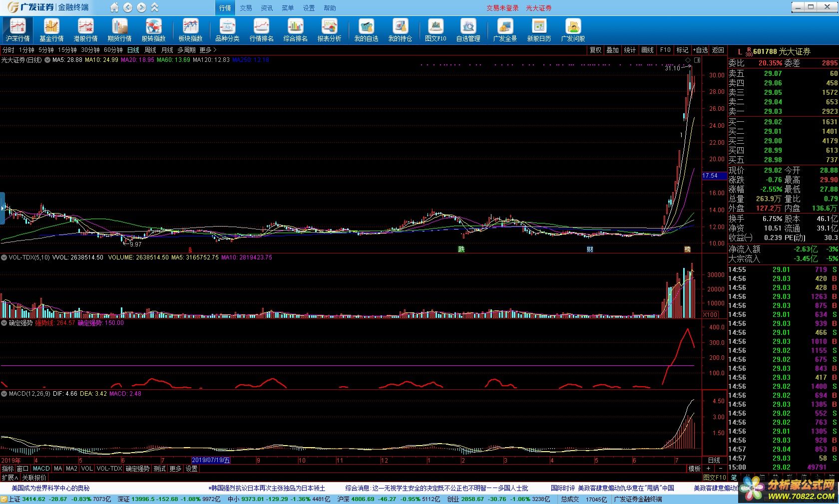Switch to 行情 main tab

(x=225, y=8)
